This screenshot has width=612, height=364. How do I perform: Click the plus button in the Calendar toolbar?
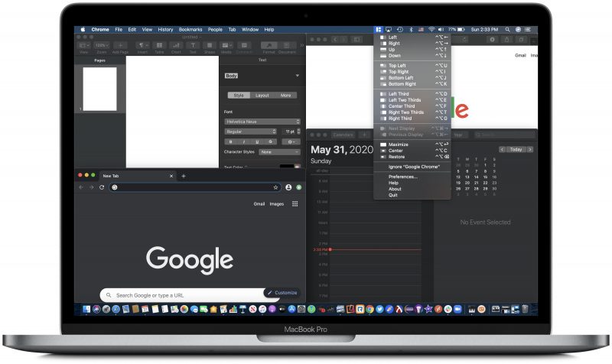365,135
